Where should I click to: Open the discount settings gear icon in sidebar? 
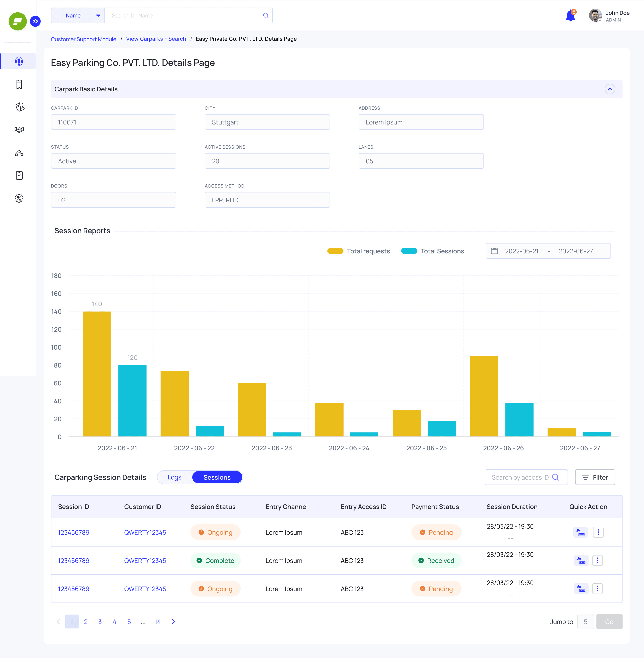click(x=19, y=198)
